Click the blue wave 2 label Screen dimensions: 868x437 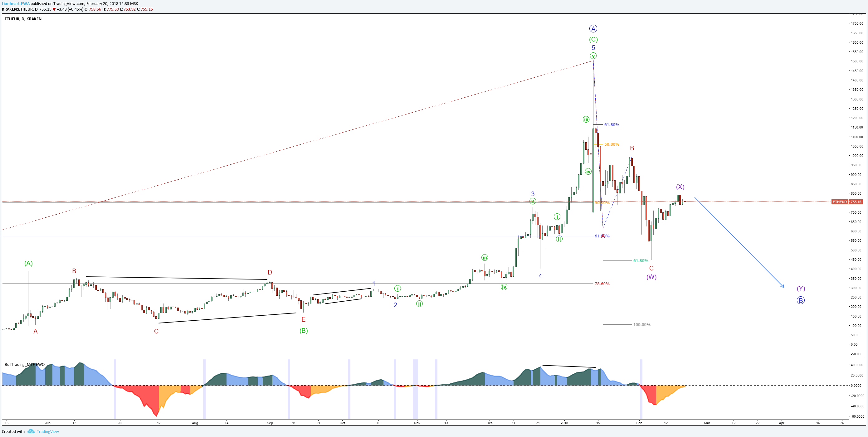point(395,305)
